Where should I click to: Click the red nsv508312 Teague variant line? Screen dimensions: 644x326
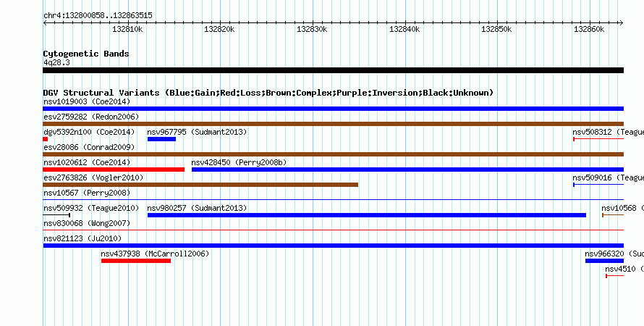pyautogui.click(x=598, y=139)
